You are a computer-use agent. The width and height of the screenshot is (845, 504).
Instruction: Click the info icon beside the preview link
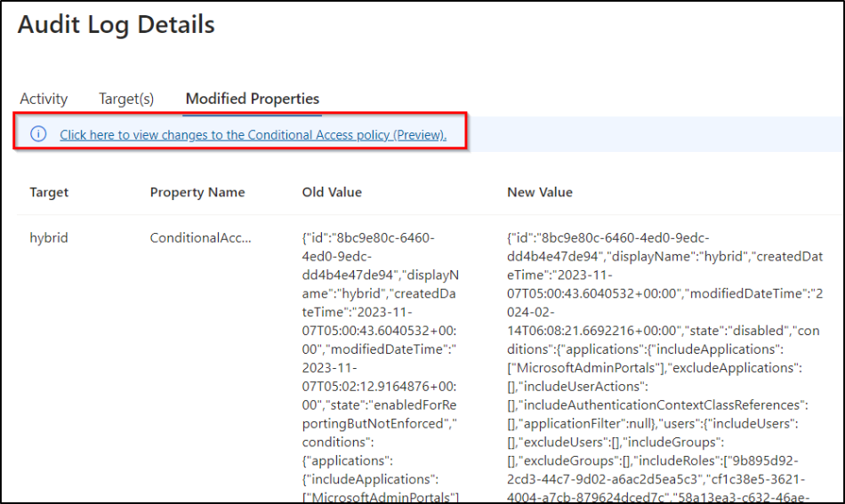click(x=38, y=133)
